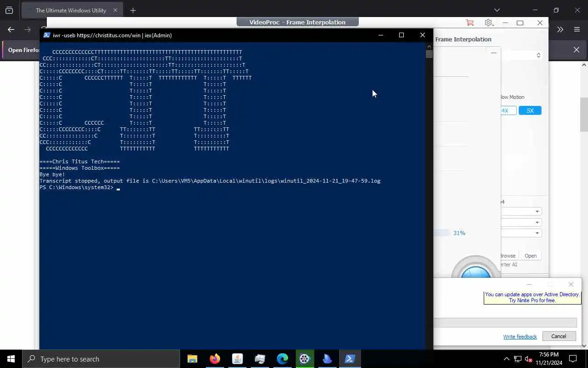Image resolution: width=588 pixels, height=368 pixels.
Task: Open File Explorer from taskbar
Action: click(x=192, y=359)
